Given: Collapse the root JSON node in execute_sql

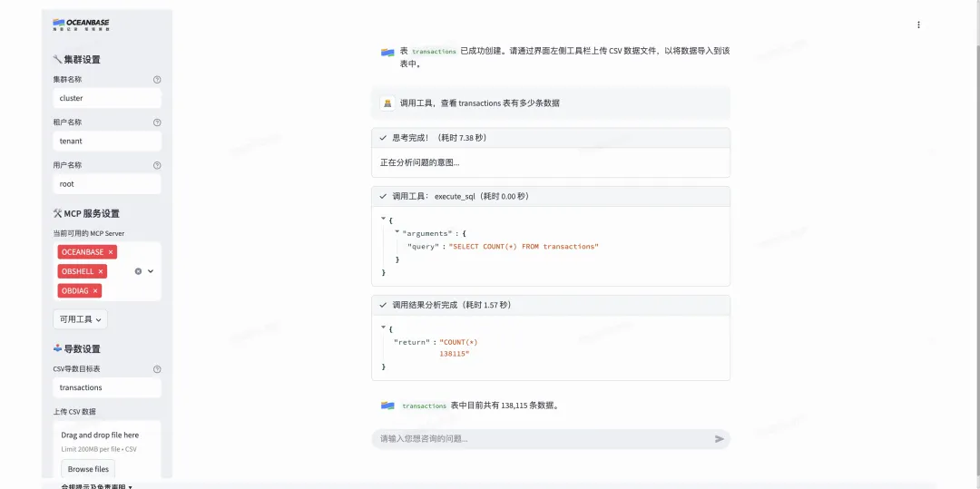Looking at the screenshot, I should click(383, 220).
